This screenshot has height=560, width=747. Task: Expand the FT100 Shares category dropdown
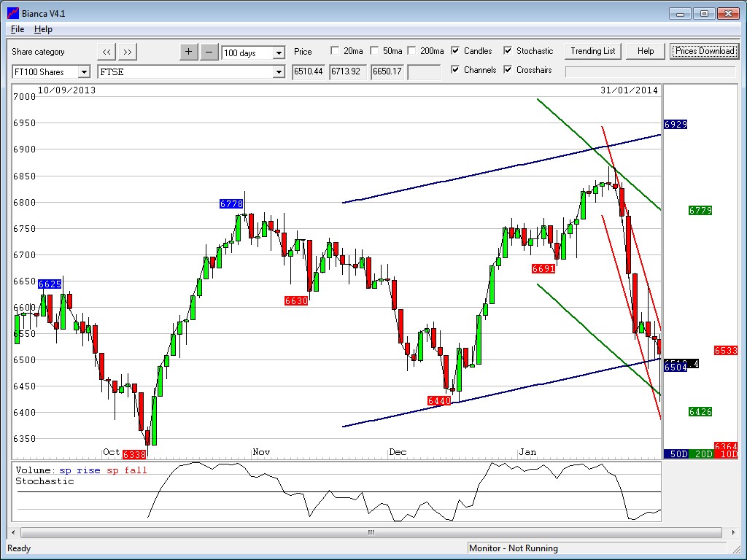pyautogui.click(x=83, y=72)
